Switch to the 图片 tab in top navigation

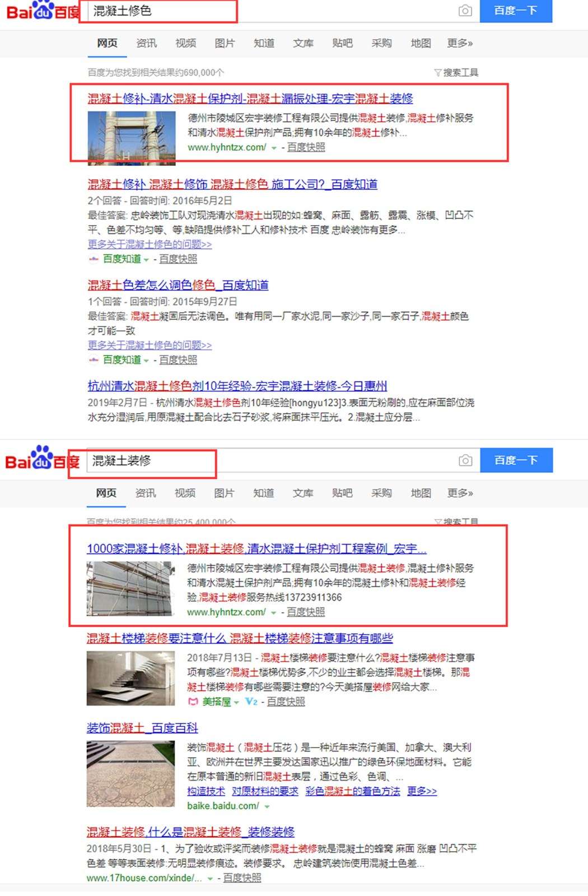point(225,43)
